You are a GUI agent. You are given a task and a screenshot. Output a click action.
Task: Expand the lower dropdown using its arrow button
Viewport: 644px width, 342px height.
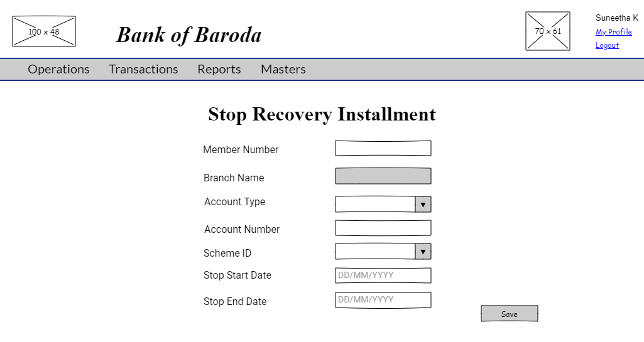click(423, 252)
